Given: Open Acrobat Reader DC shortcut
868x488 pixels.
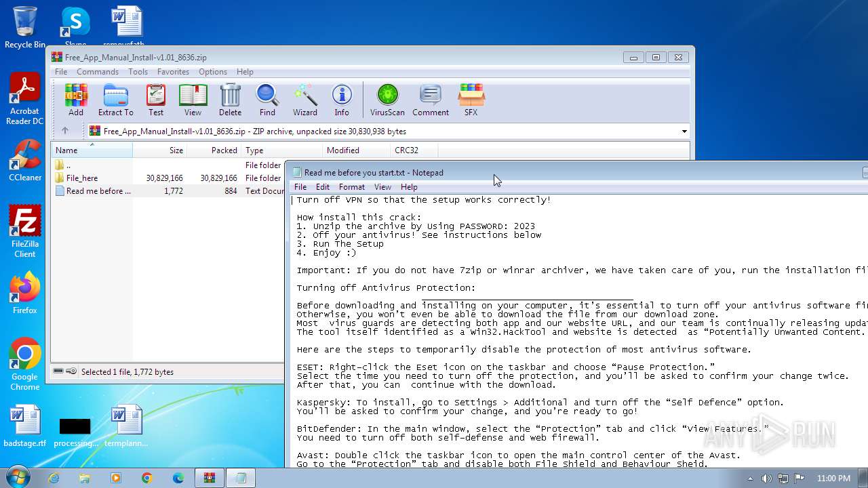Looking at the screenshot, I should (25, 99).
